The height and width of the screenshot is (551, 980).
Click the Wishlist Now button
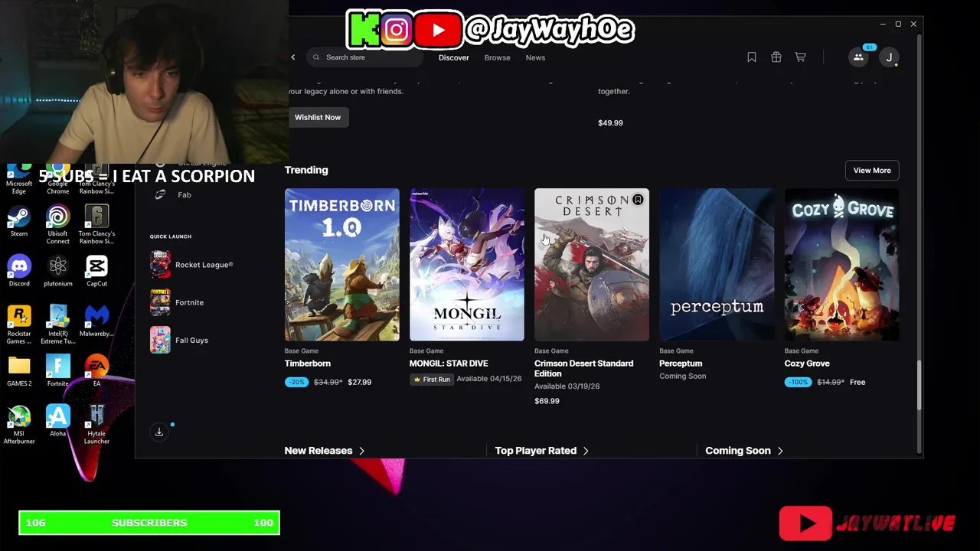[x=318, y=117]
